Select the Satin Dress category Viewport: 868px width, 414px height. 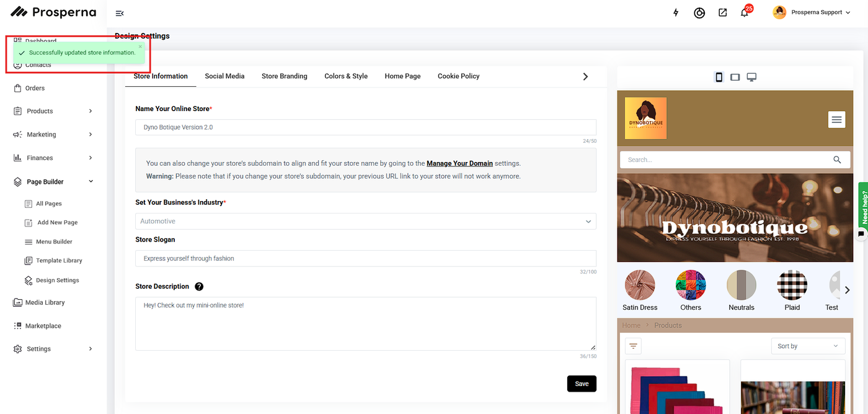pos(640,290)
